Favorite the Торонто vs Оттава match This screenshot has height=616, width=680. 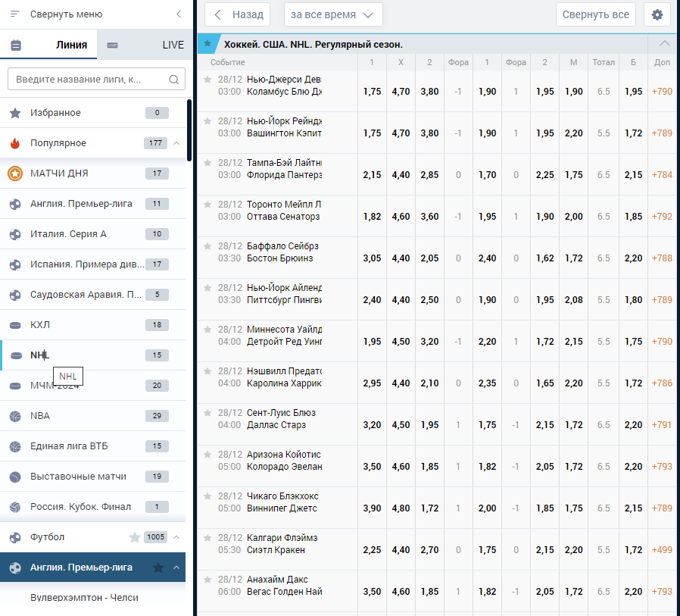[207, 205]
